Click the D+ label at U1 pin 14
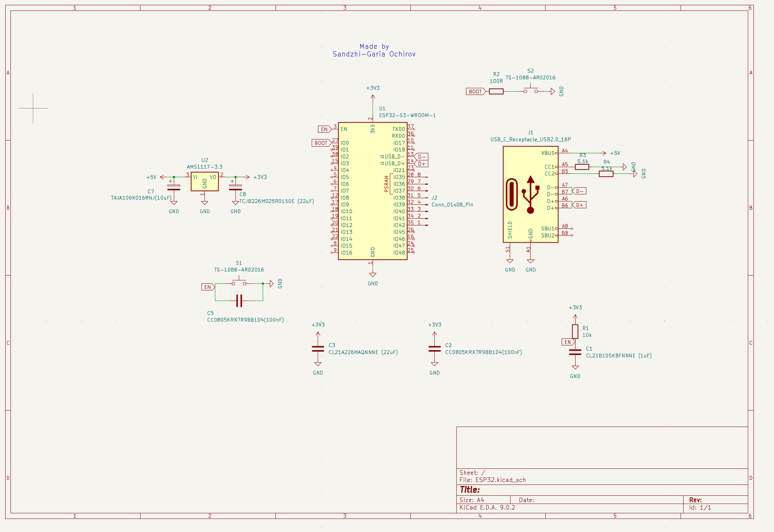Screen dimensions: 774x532 point(422,164)
